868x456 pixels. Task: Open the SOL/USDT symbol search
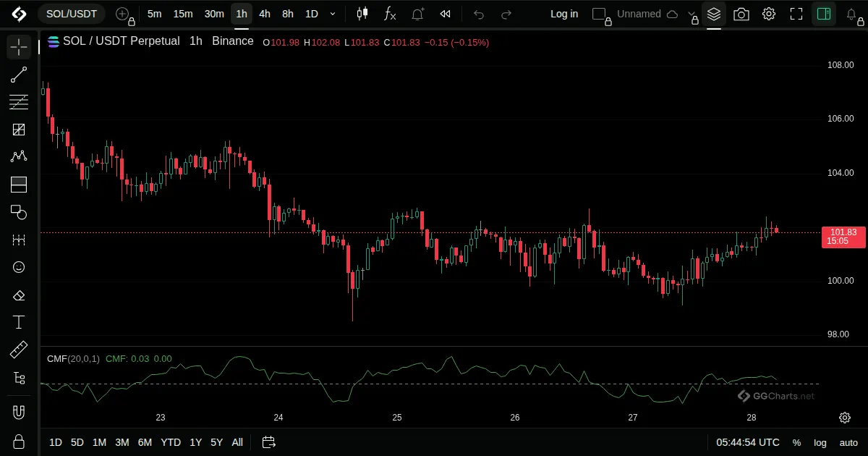click(72, 14)
